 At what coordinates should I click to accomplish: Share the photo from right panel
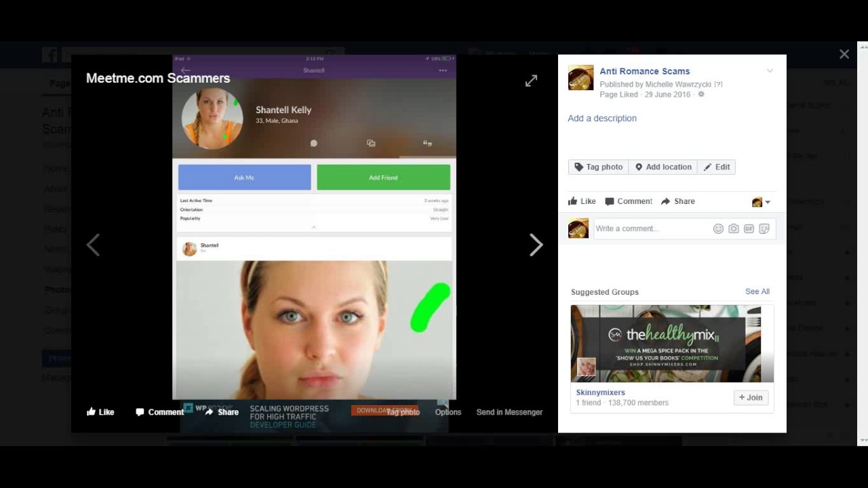click(x=678, y=201)
